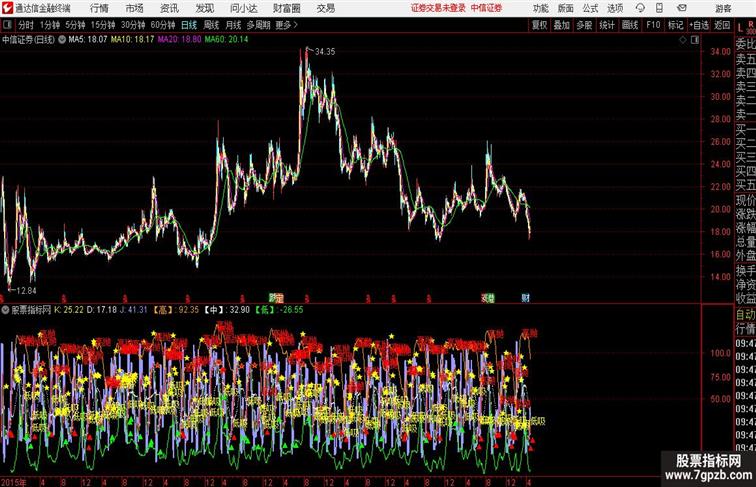This screenshot has width=756, height=487.
Task: Click the 复权 toolbar button
Action: pos(540,25)
